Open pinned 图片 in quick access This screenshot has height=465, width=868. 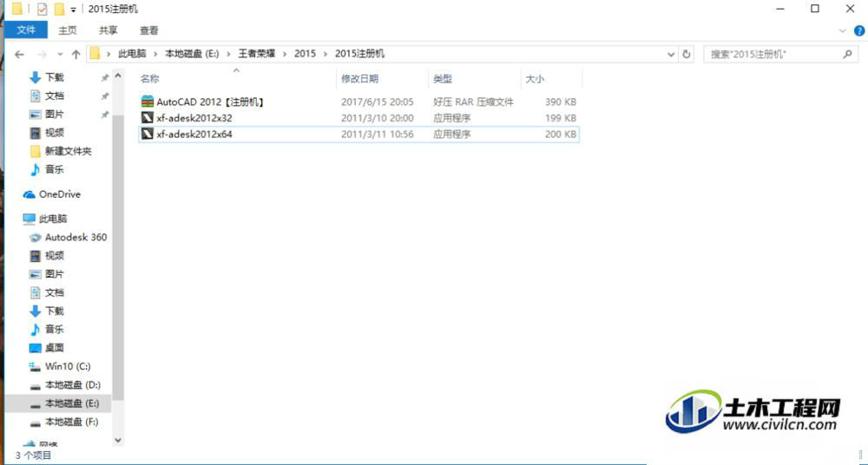pyautogui.click(x=54, y=114)
